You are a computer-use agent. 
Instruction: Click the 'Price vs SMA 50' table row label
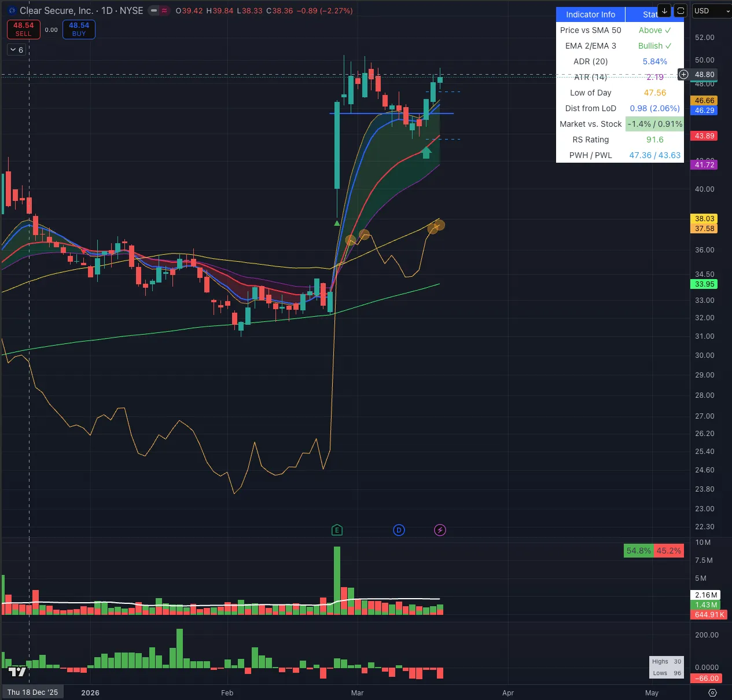590,30
